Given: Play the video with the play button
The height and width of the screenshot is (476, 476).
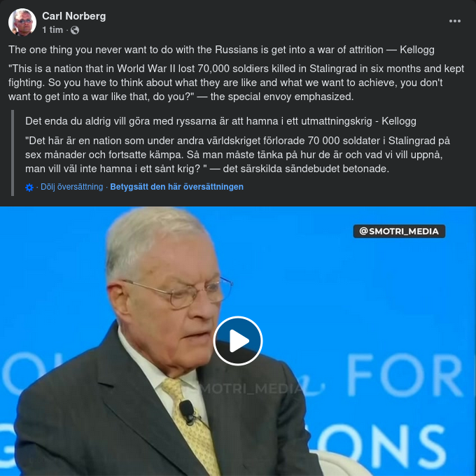Looking at the screenshot, I should coord(238,341).
